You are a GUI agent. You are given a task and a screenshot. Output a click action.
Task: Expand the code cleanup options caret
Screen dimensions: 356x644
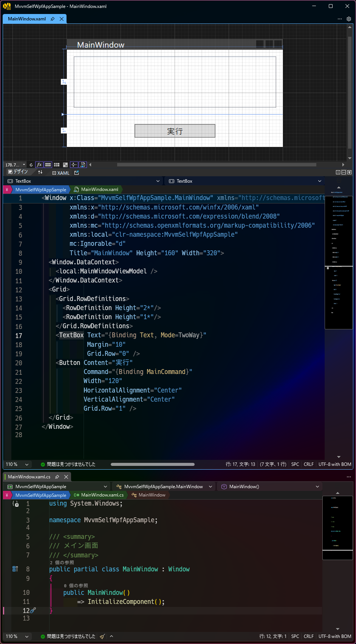pos(111,636)
